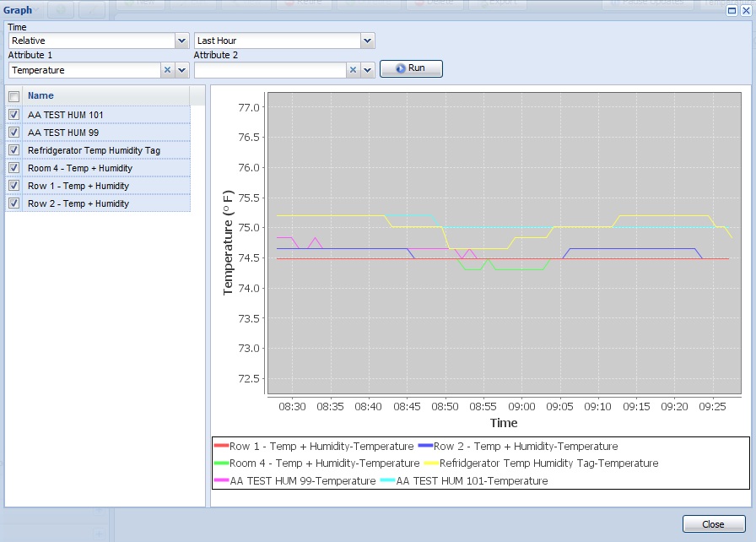Image resolution: width=756 pixels, height=542 pixels.
Task: Click the AA TEST HUM 101 cyan swatch
Action: (x=387, y=480)
